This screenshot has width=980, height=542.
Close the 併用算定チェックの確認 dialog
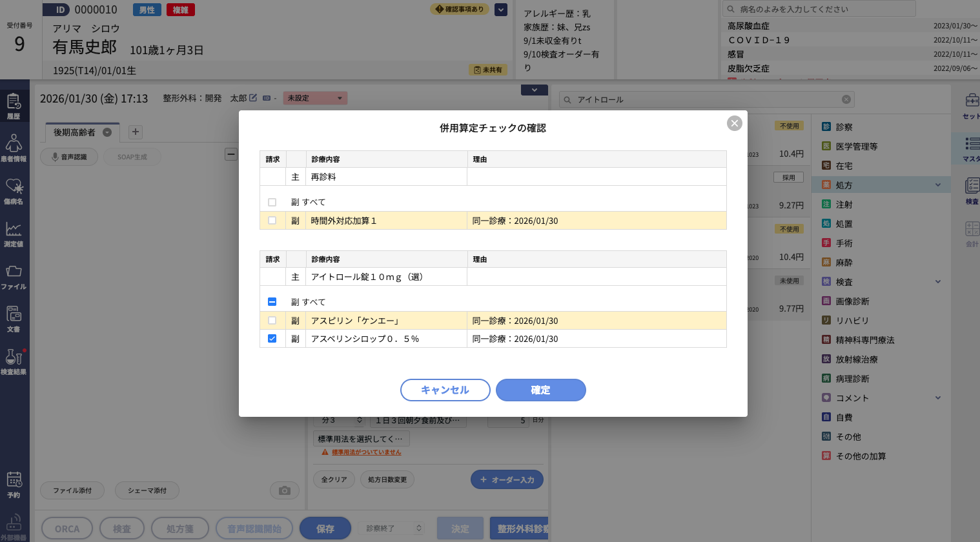735,123
